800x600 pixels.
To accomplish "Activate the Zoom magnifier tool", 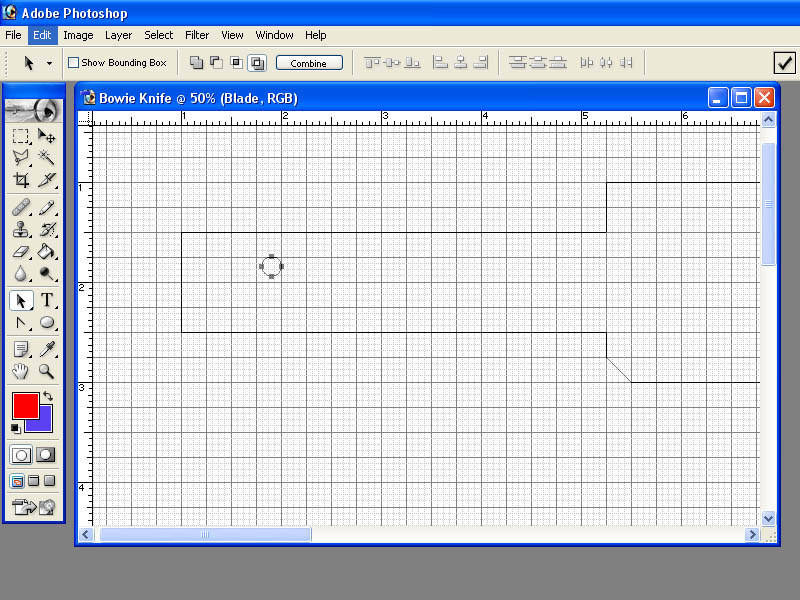I will 46,371.
